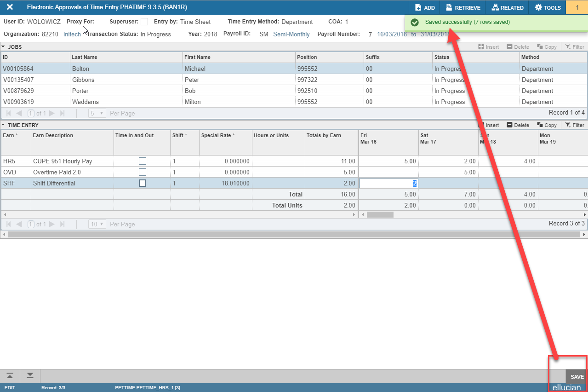Open the TOOLS menu
The width and height of the screenshot is (588, 392).
point(548,7)
